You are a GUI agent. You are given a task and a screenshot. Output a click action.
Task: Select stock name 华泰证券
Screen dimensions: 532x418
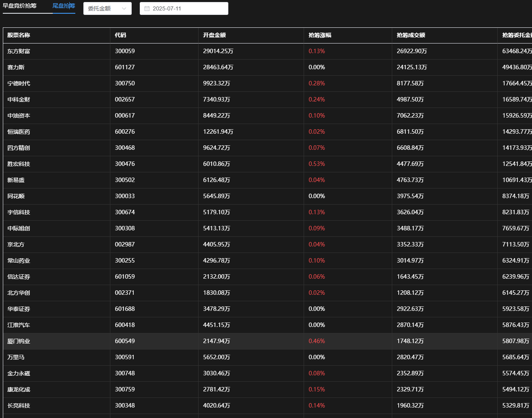pyautogui.click(x=19, y=309)
